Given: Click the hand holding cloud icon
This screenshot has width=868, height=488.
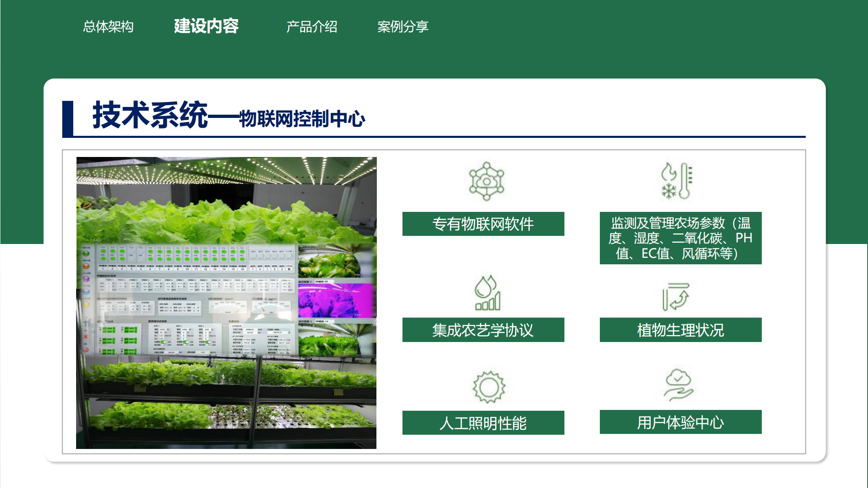Looking at the screenshot, I should 678,385.
